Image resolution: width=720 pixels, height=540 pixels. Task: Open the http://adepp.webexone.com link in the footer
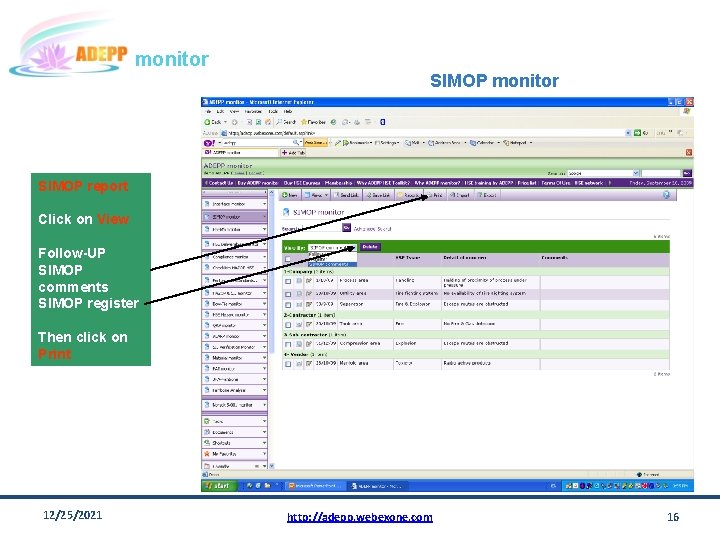pyautogui.click(x=360, y=517)
